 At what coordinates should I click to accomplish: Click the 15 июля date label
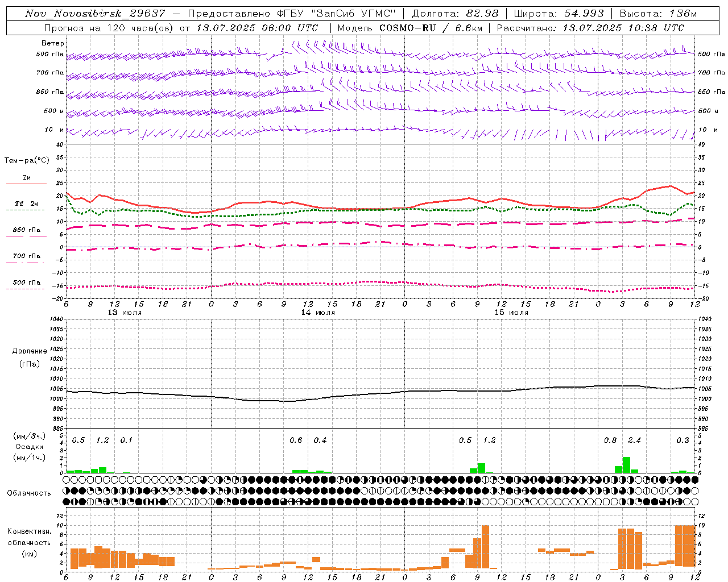[x=511, y=313]
